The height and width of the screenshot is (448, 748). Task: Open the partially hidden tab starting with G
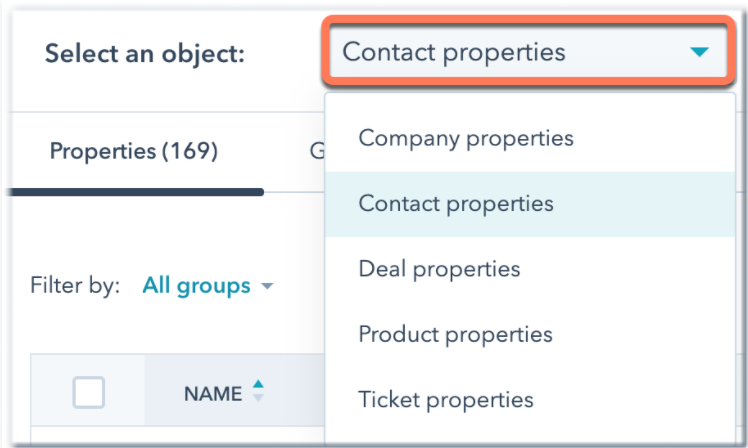316,152
